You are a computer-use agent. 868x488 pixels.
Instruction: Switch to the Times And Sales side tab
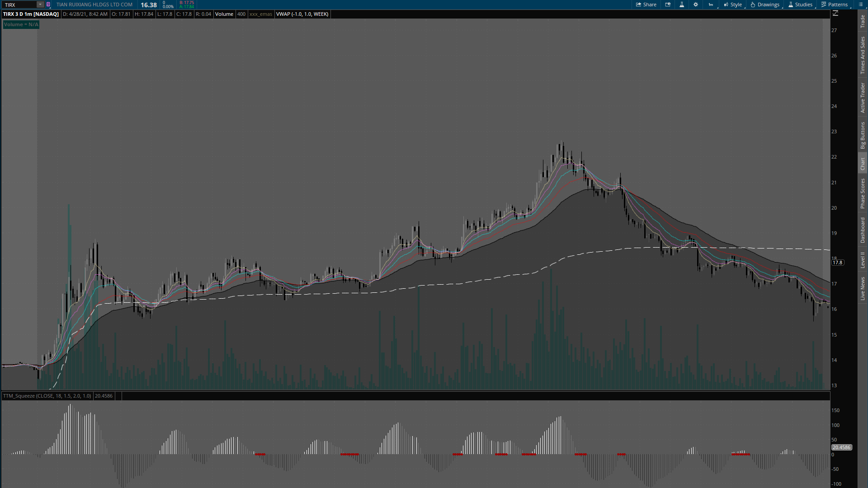tap(863, 55)
